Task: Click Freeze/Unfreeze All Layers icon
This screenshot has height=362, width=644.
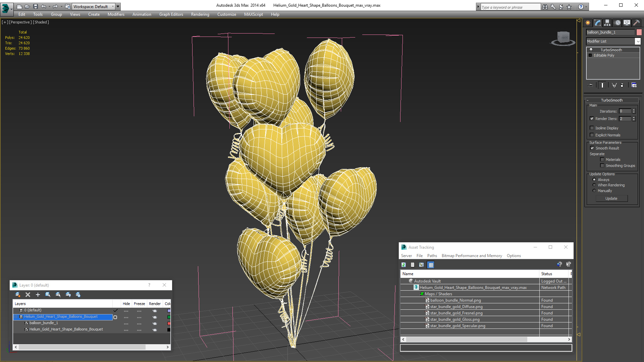Action: pyautogui.click(x=78, y=295)
